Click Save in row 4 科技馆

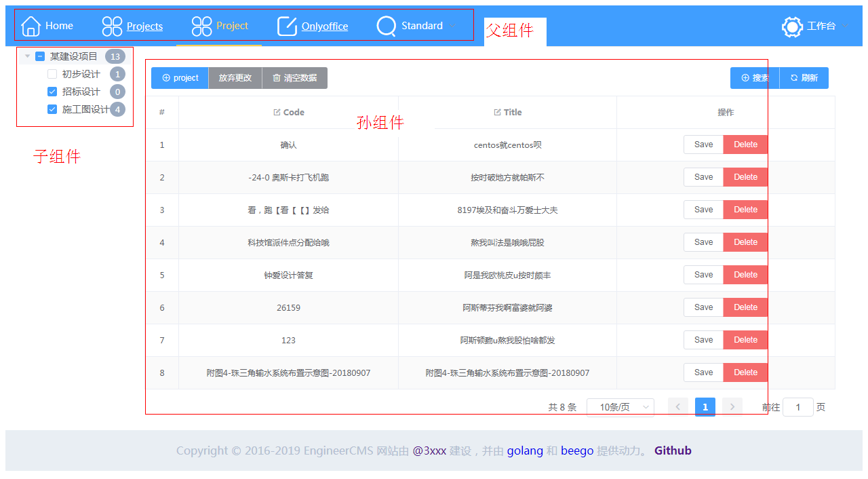click(703, 242)
